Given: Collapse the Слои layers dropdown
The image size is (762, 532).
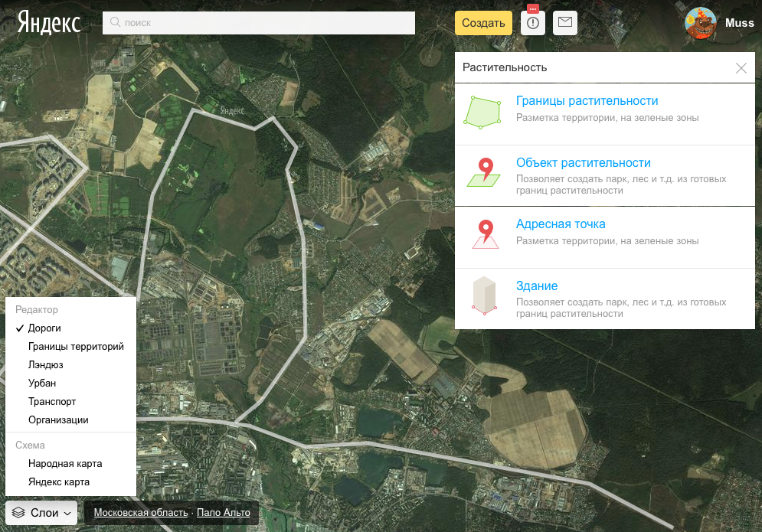Looking at the screenshot, I should [x=41, y=513].
